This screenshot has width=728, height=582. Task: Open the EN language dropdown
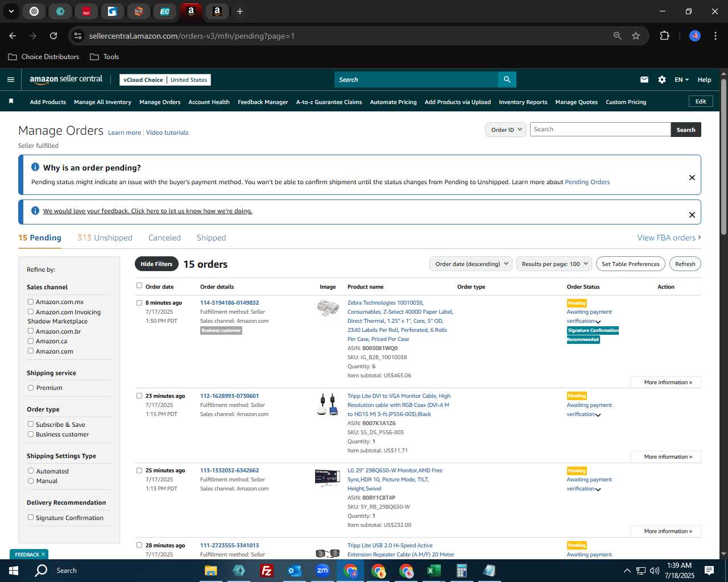click(681, 80)
